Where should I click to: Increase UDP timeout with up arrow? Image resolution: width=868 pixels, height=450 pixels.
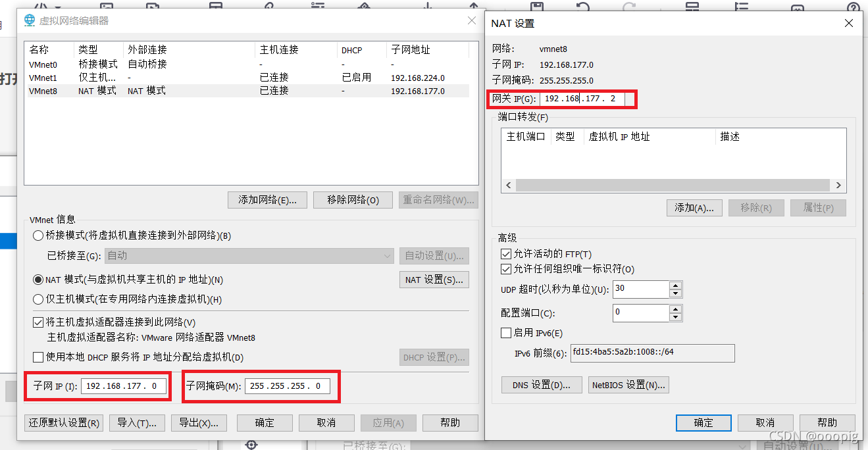tap(676, 285)
